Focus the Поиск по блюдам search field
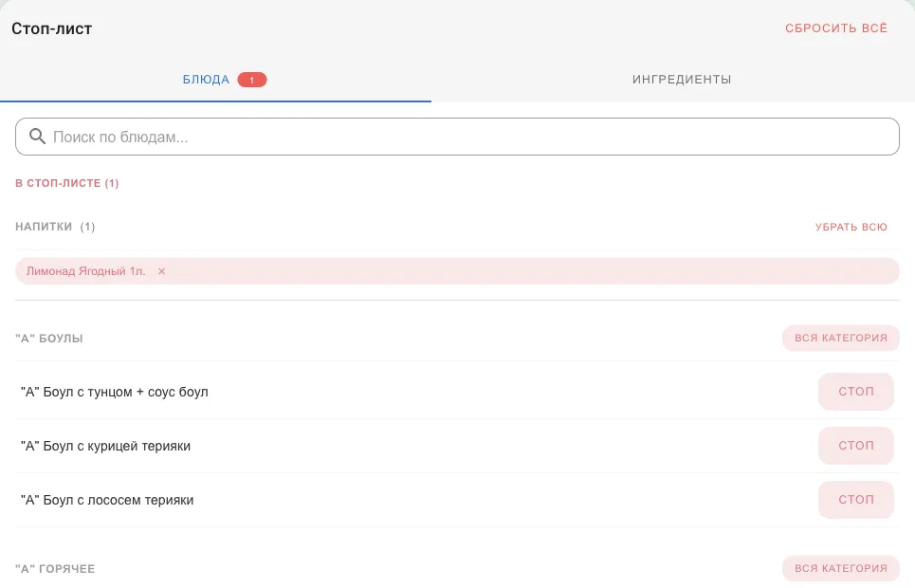 point(457,137)
